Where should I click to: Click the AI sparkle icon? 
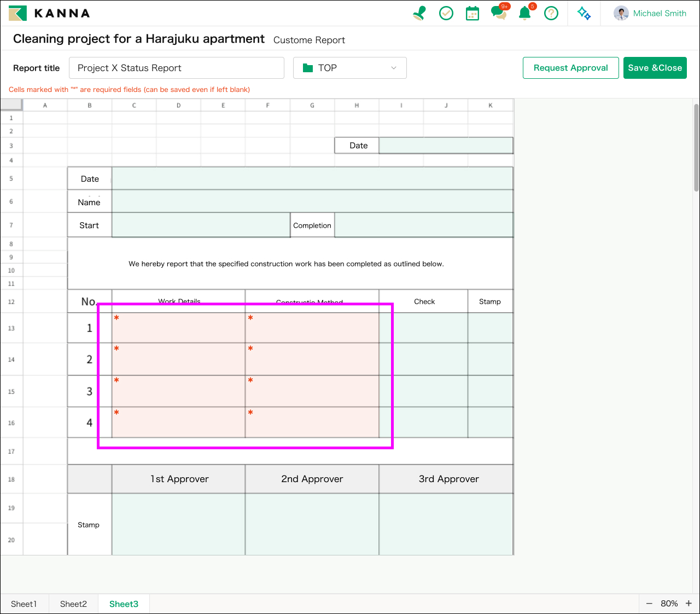(584, 13)
